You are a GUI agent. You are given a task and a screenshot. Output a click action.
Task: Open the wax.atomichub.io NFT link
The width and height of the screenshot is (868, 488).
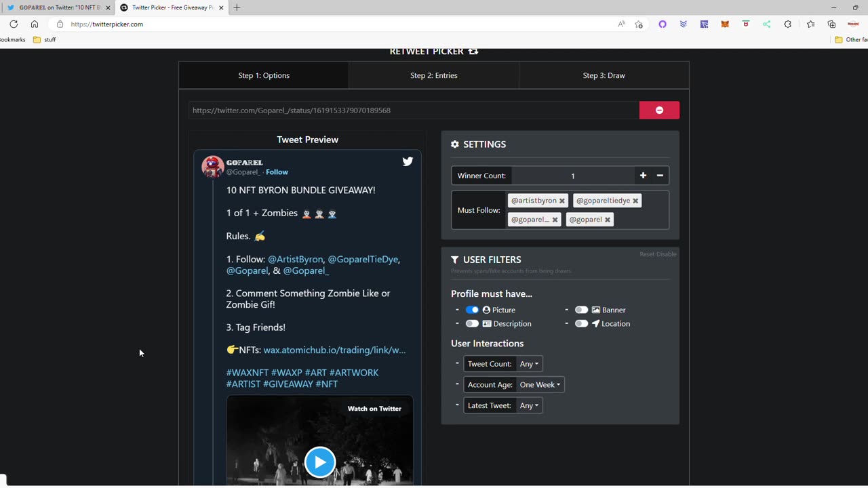coord(334,350)
